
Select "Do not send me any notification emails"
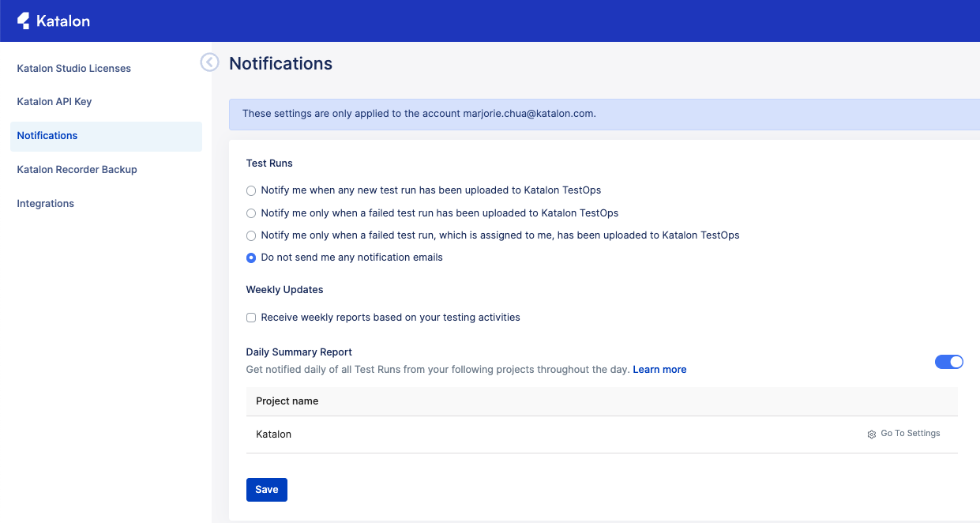[250, 257]
